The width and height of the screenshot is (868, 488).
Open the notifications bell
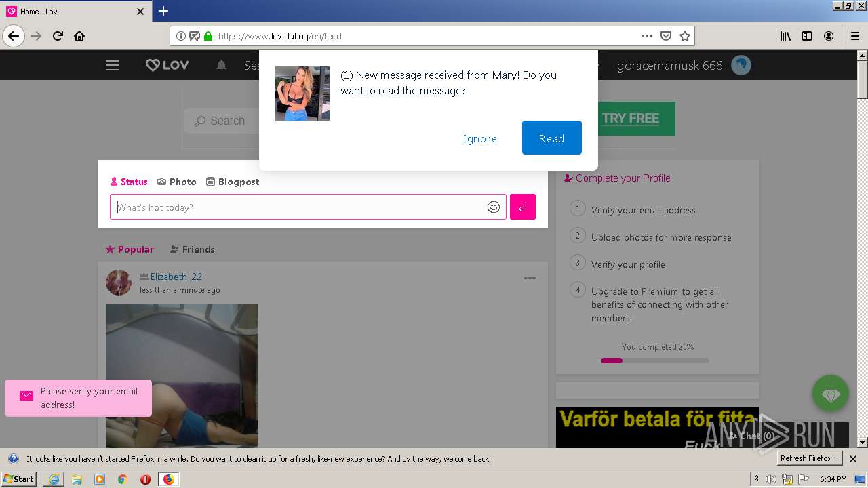pos(221,66)
